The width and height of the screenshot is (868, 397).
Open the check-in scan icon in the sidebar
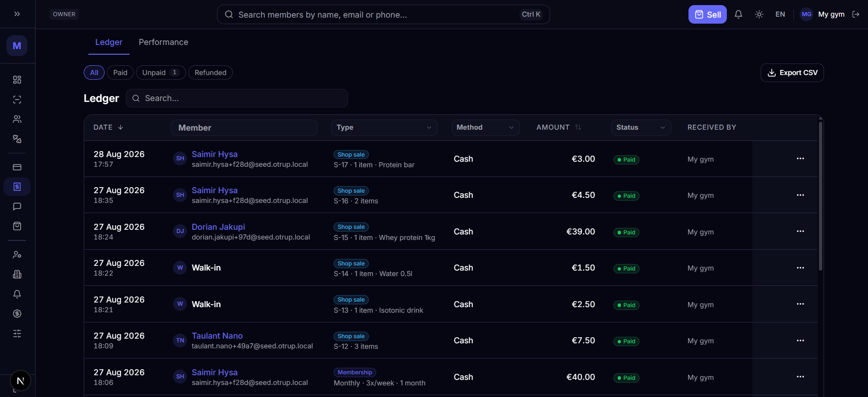(x=17, y=100)
